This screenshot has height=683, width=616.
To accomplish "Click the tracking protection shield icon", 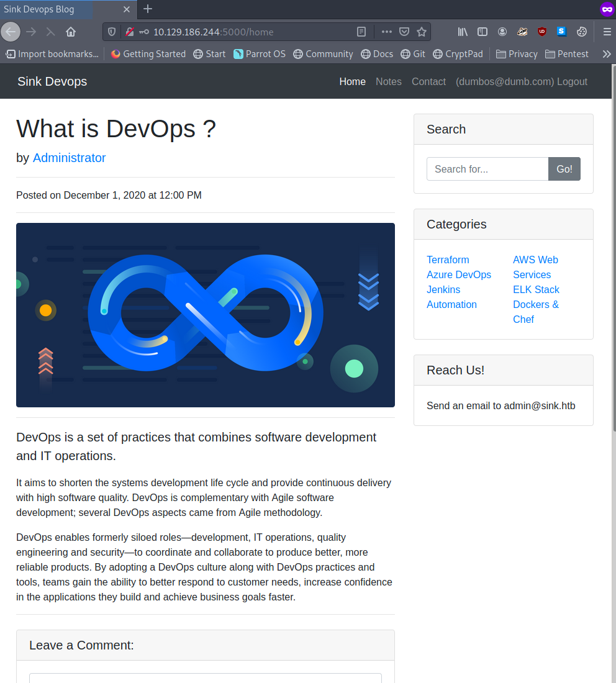I will point(112,32).
